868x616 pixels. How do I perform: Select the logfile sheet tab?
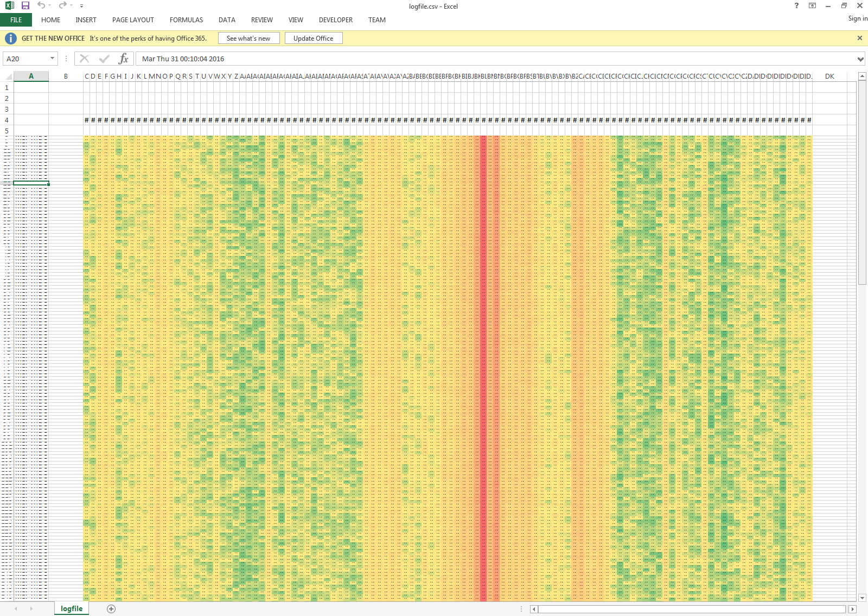(71, 608)
